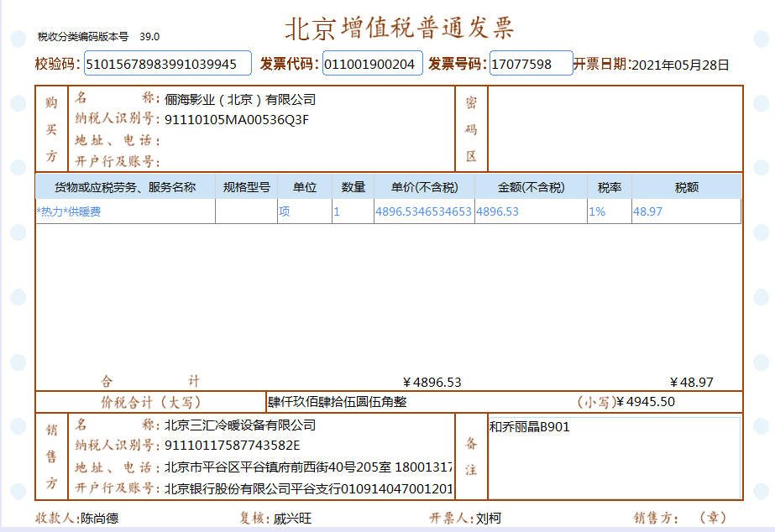The width and height of the screenshot is (775, 532).
Task: Click the 税额 cell in the 供暖费 row
Action: 687,211
